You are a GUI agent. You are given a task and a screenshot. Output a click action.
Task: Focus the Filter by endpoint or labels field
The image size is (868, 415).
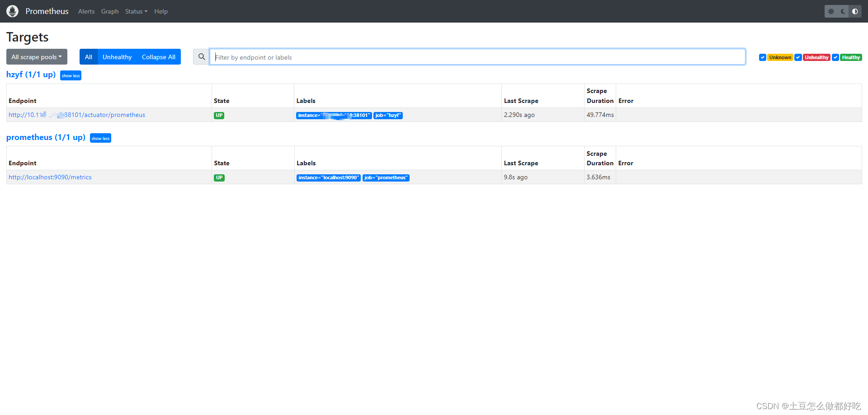click(x=477, y=57)
